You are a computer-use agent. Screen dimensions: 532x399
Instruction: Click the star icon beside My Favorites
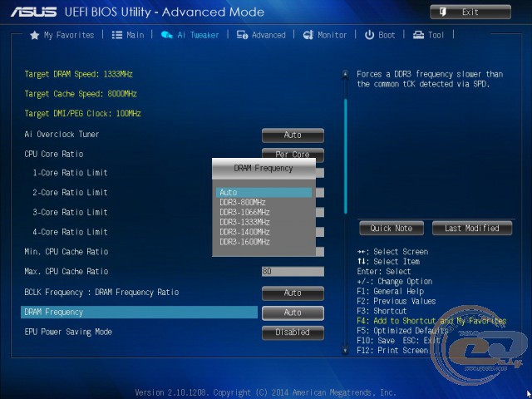click(35, 35)
